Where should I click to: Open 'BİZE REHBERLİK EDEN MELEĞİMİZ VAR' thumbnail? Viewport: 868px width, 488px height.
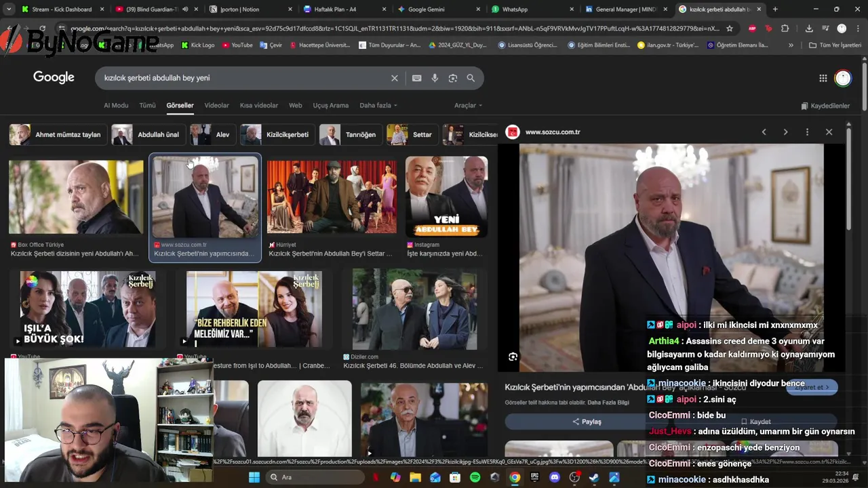tap(254, 309)
